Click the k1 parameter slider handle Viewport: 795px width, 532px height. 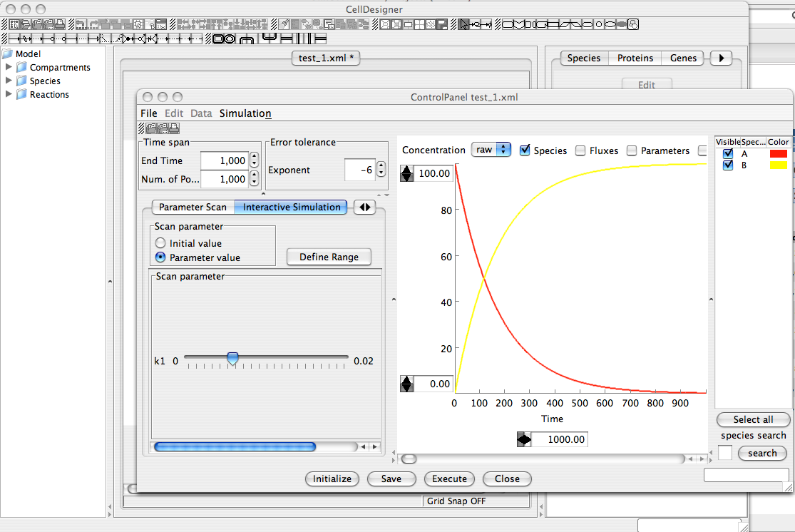[232, 359]
